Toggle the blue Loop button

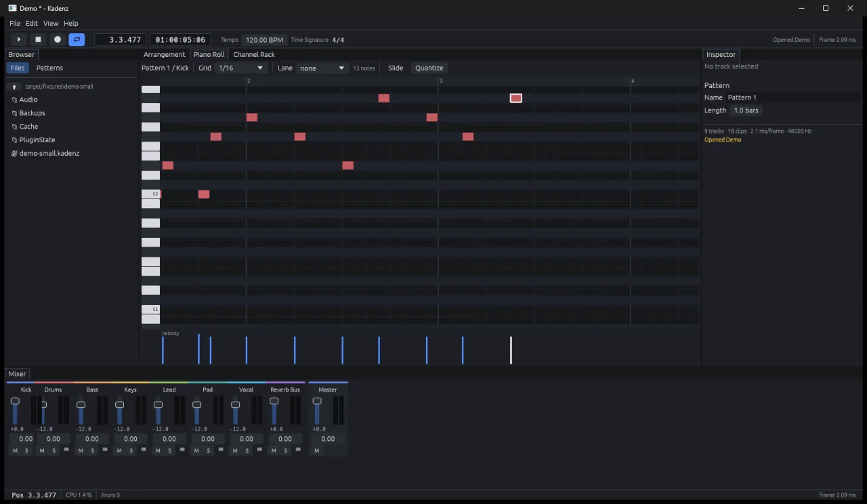77,40
